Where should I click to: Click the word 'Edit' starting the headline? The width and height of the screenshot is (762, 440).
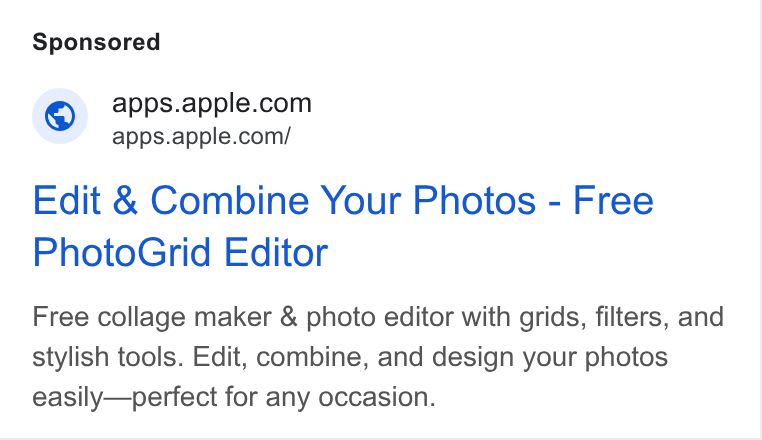pos(67,200)
